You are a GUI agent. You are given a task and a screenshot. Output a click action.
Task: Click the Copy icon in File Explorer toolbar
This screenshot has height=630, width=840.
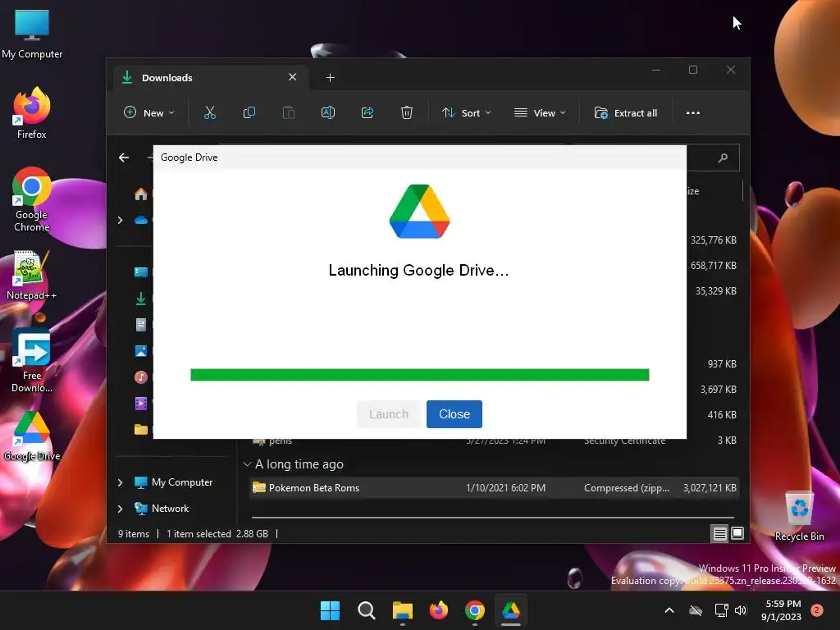coord(249,112)
